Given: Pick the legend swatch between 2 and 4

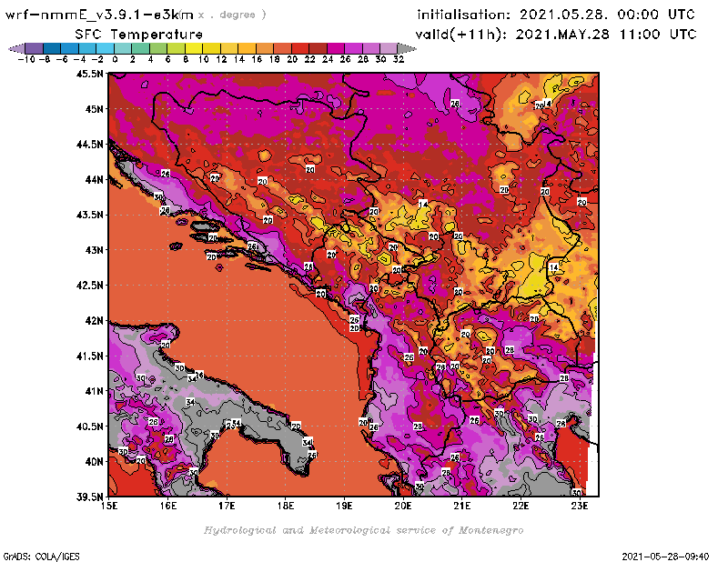Looking at the screenshot, I should 141,48.
